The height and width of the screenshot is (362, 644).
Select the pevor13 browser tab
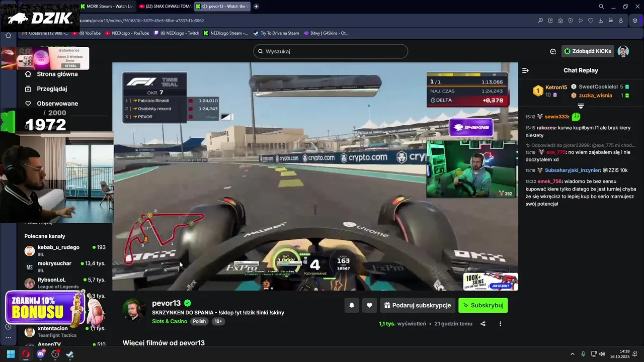pos(222,6)
